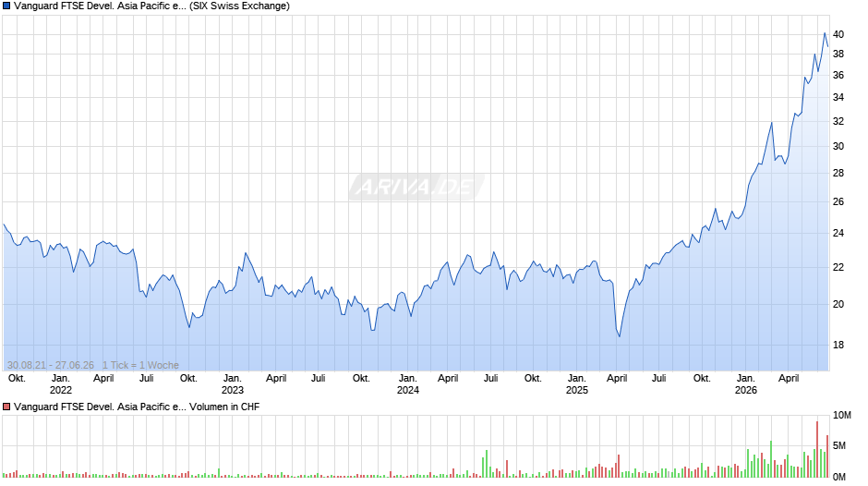
Task: Click the price axis value 22
Action: [838, 267]
